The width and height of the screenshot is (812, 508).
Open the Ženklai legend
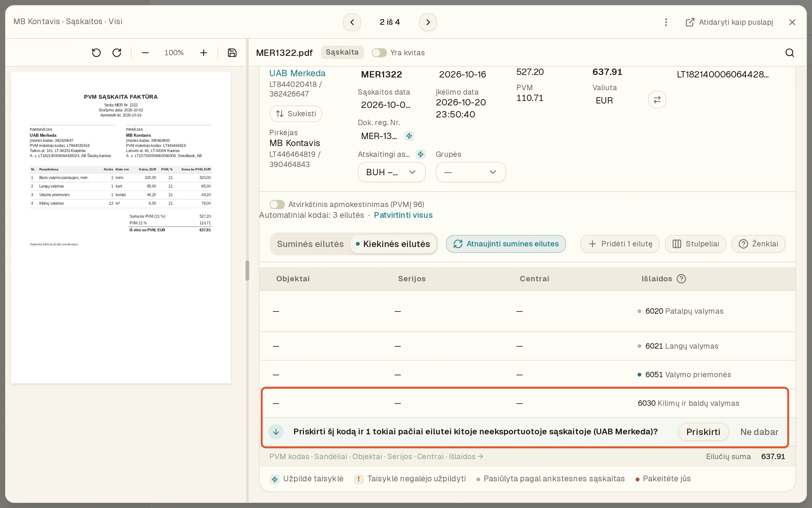click(x=758, y=244)
